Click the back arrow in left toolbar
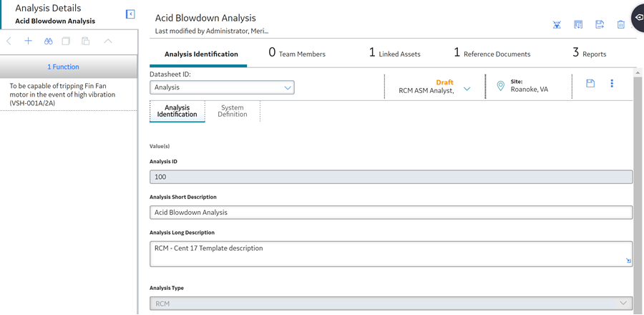 point(9,41)
